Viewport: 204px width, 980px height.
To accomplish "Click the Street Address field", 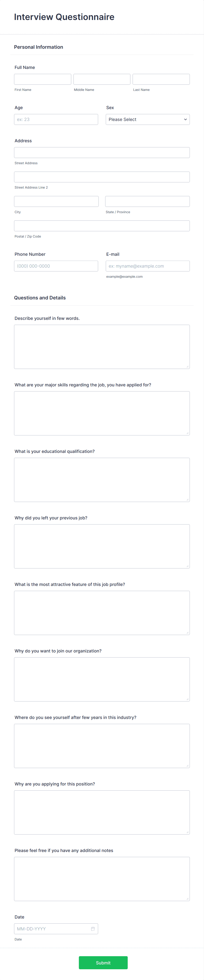I will coord(101,152).
